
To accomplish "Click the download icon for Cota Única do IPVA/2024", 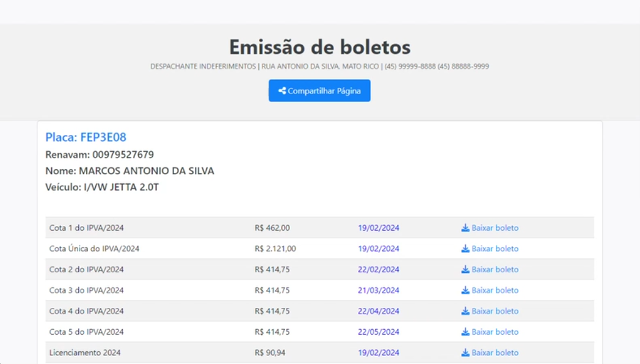I will [465, 248].
